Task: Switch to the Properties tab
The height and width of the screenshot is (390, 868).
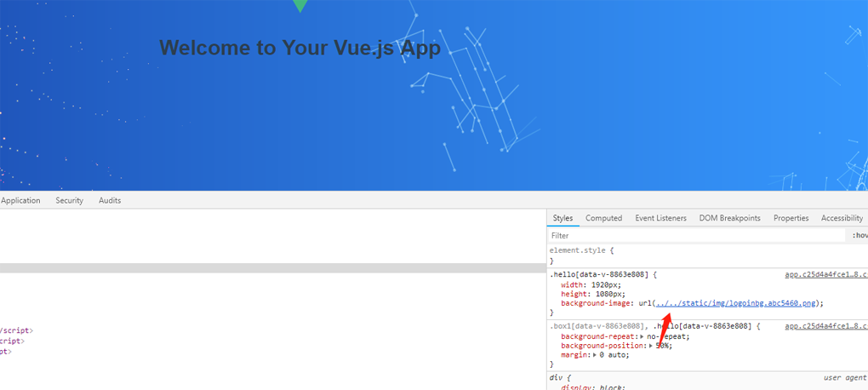Action: click(x=791, y=218)
